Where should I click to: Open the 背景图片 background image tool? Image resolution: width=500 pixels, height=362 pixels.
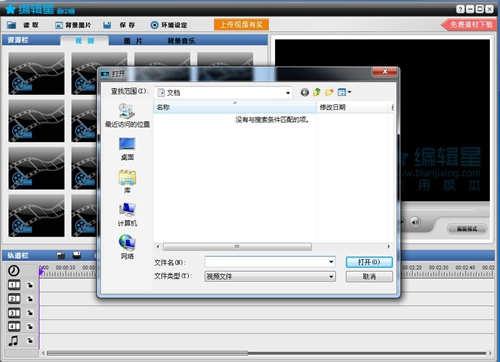[73, 25]
